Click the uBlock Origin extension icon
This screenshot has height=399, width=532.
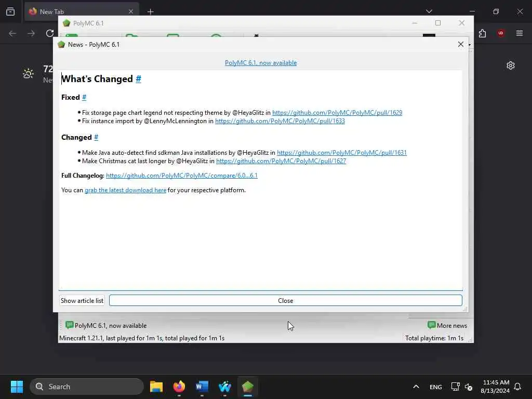pyautogui.click(x=501, y=33)
